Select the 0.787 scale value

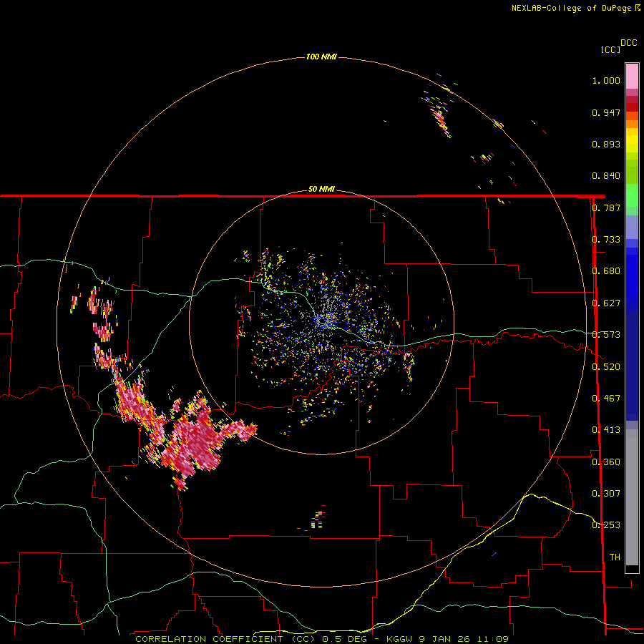click(606, 208)
